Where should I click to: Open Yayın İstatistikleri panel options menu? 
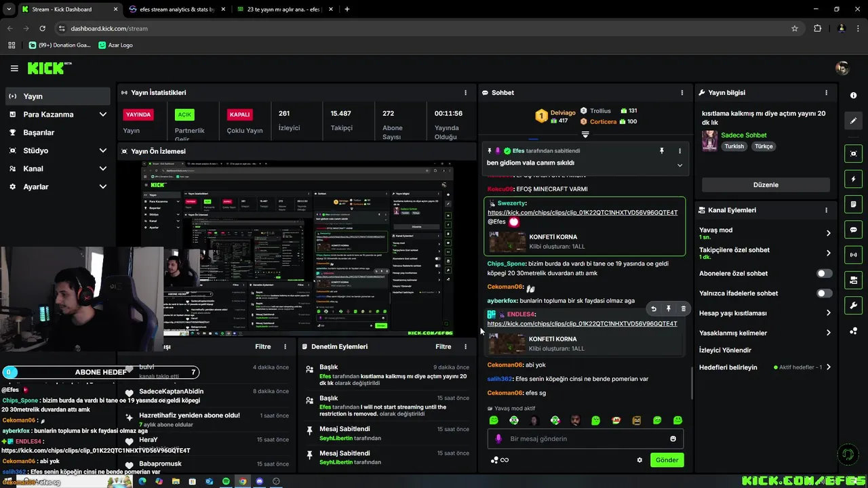coord(465,92)
